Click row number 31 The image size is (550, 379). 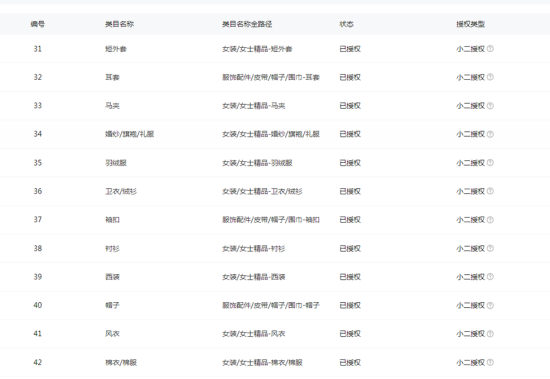tap(38, 49)
